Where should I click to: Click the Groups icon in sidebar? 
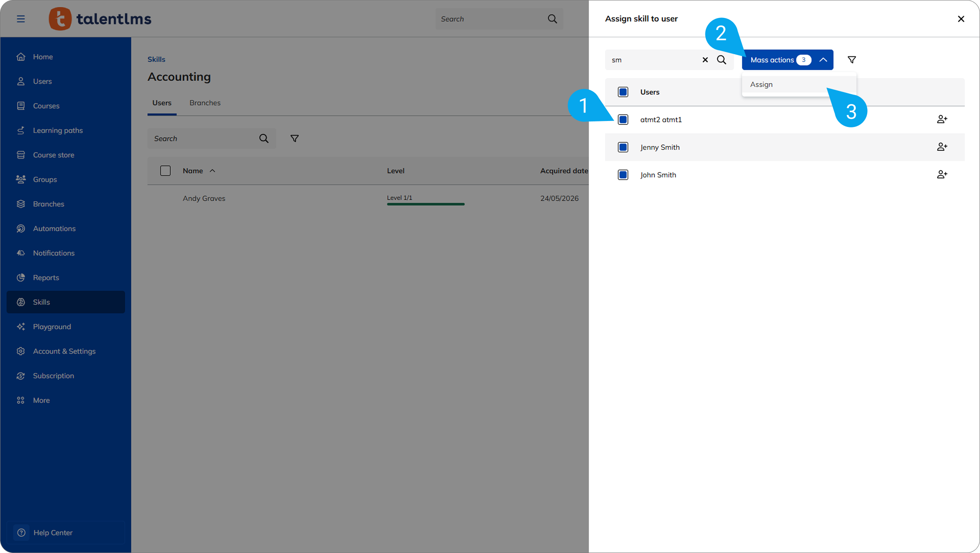tap(21, 179)
